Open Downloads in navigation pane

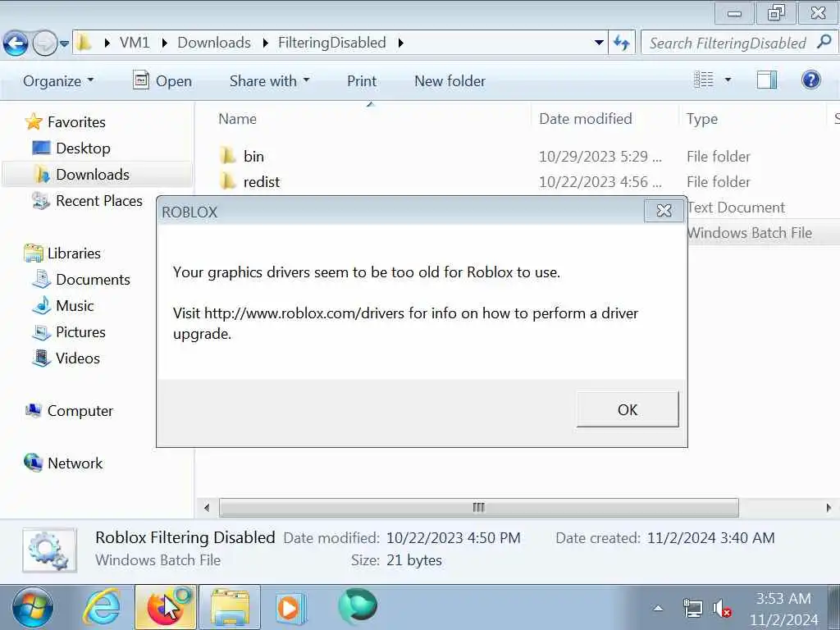tap(93, 174)
